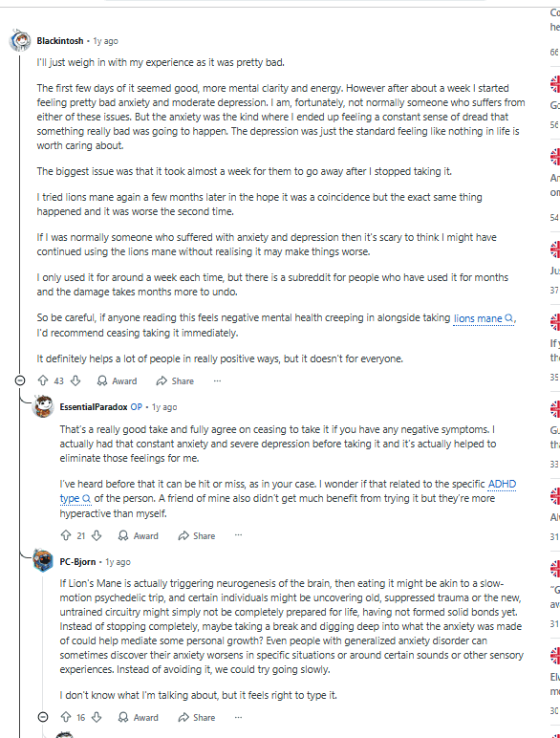Open Blackintosh's avatar profile picture
The image size is (560, 738).
(20, 40)
